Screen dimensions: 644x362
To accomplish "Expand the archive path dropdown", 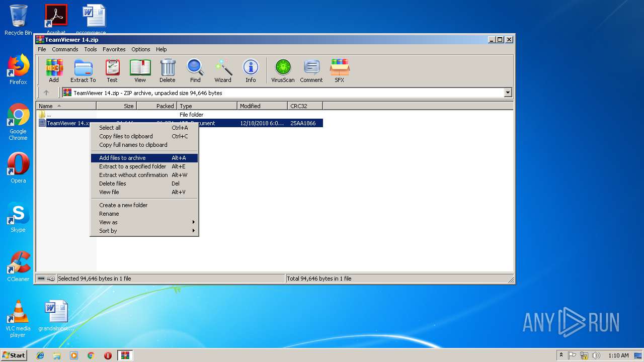I will (508, 93).
